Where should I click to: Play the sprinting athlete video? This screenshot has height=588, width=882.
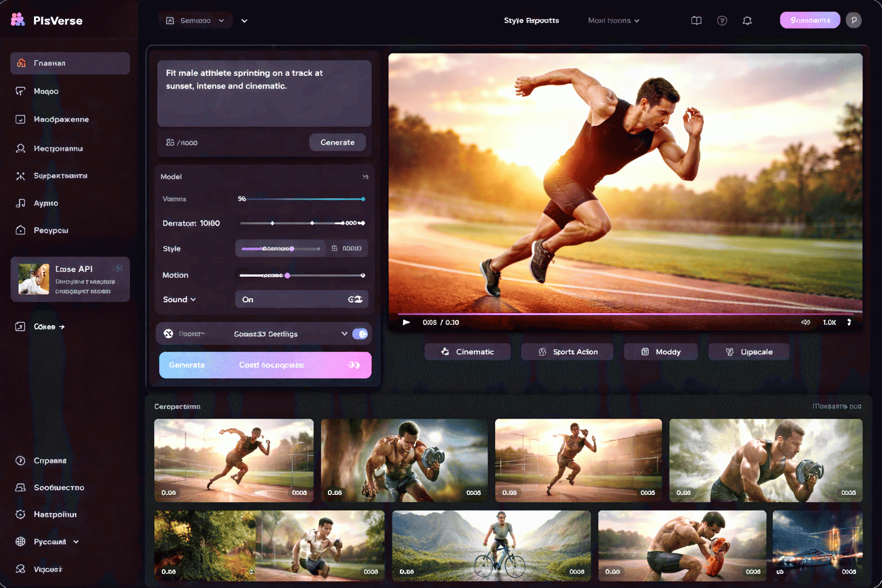coord(407,322)
